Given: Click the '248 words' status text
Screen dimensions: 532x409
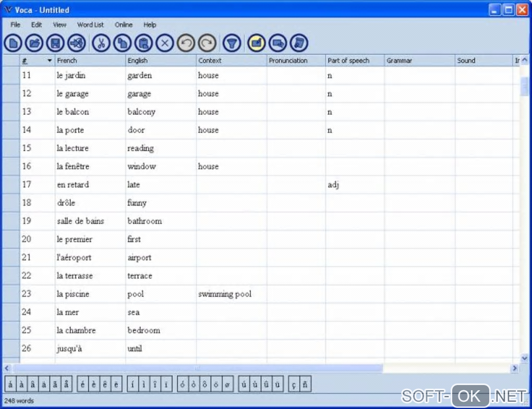Looking at the screenshot, I should tap(19, 401).
